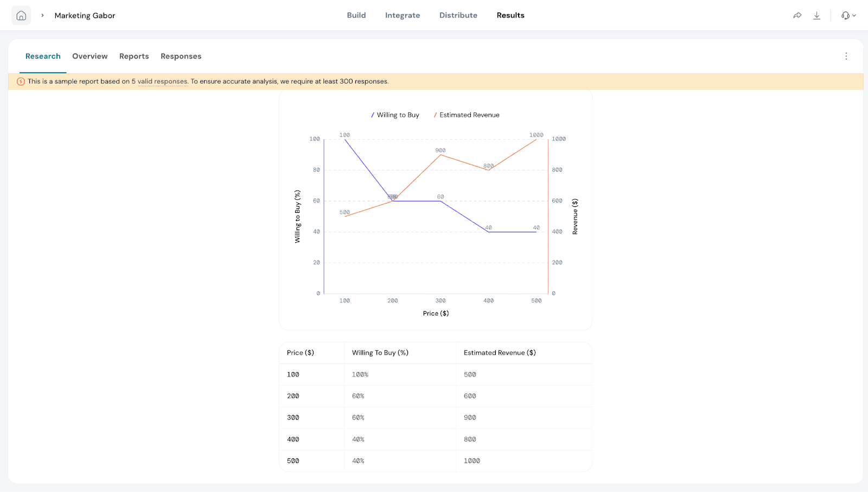
Task: Click the breadcrumb chevron beside the home icon
Action: [x=42, y=15]
